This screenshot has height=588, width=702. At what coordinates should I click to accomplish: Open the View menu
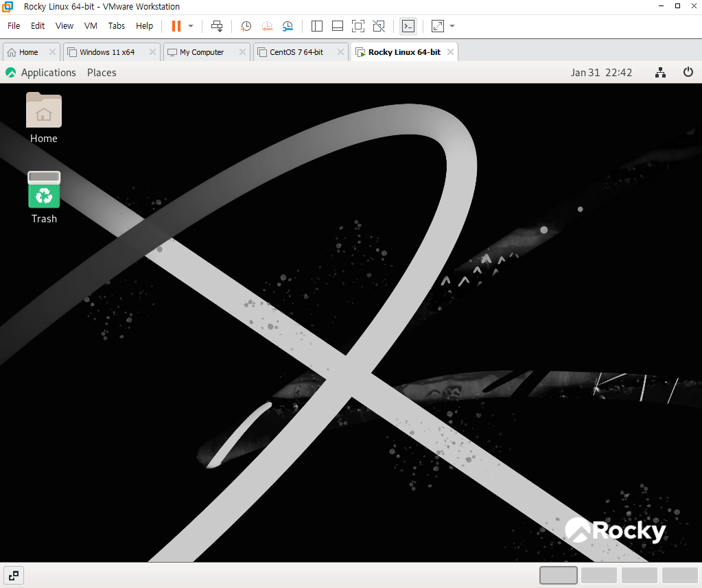65,26
